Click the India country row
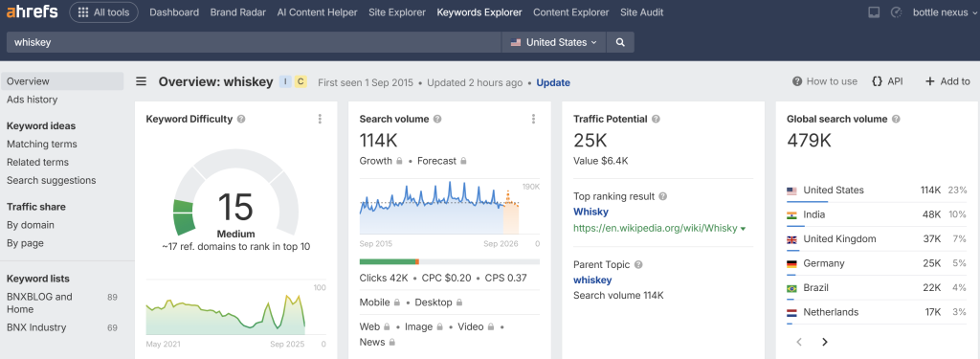 click(877, 214)
